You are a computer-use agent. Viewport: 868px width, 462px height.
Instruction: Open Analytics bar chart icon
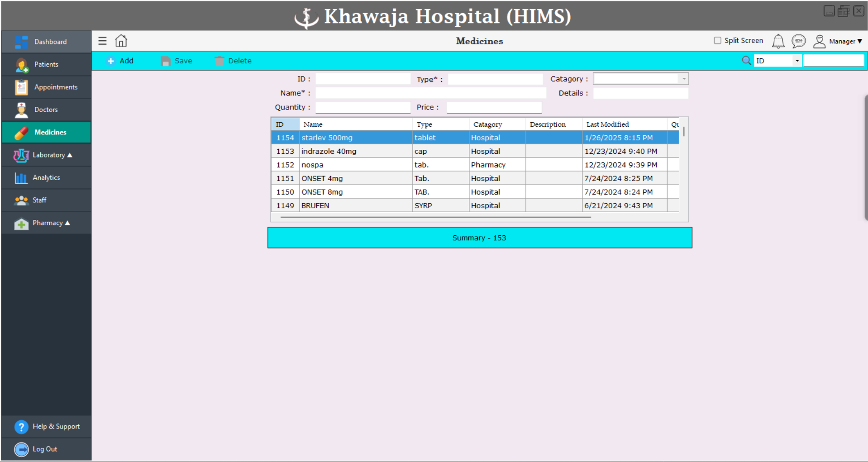[x=21, y=178]
